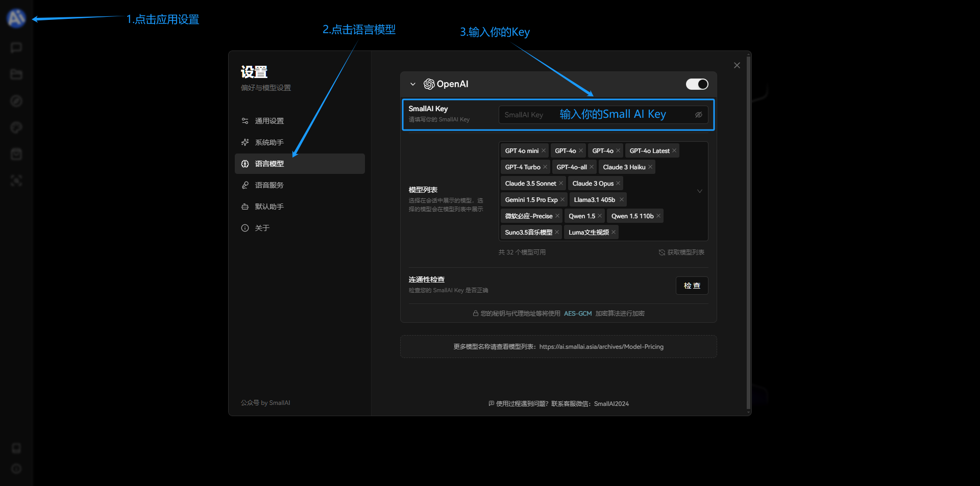The width and height of the screenshot is (980, 486).
Task: Click the compass discover icon in sidebar
Action: [x=16, y=101]
